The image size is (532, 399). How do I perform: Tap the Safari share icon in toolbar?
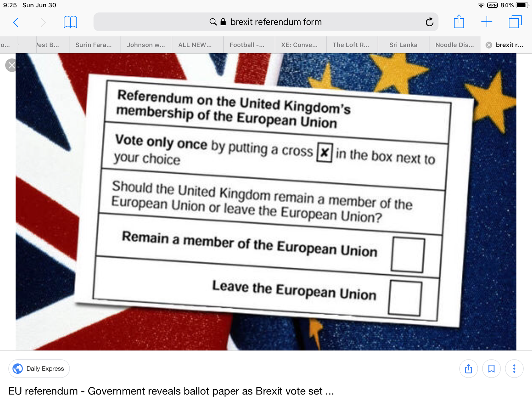coord(459,21)
